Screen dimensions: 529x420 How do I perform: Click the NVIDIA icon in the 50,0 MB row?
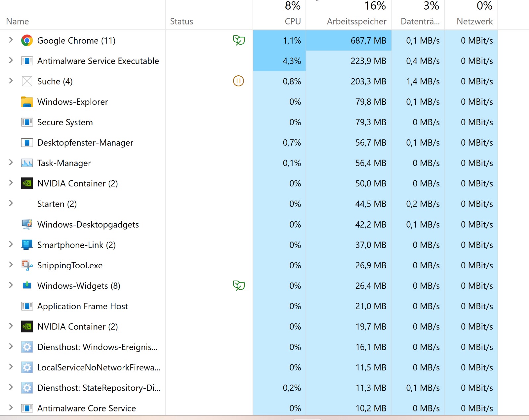coord(27,183)
